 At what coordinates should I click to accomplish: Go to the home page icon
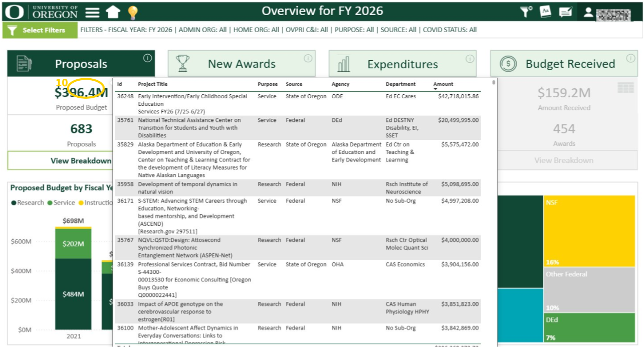coord(113,12)
